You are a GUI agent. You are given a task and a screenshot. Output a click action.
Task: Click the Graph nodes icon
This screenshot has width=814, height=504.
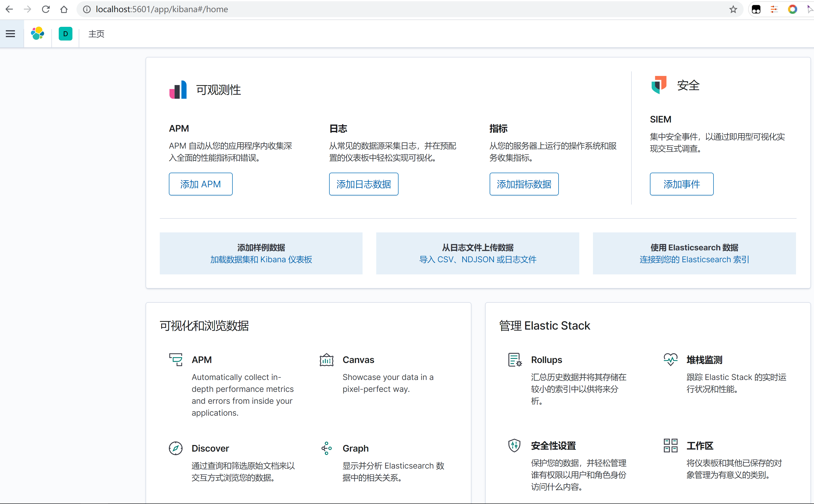pyautogui.click(x=326, y=448)
